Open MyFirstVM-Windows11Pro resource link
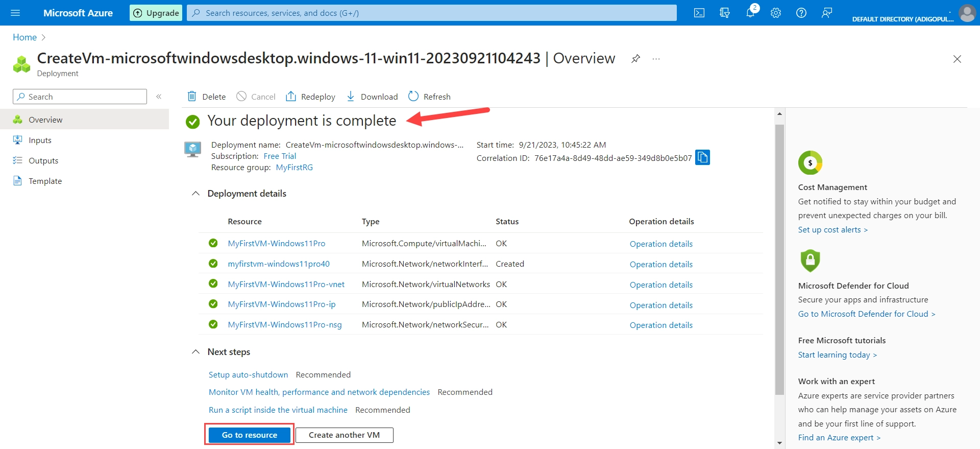The image size is (980, 449). 277,244
